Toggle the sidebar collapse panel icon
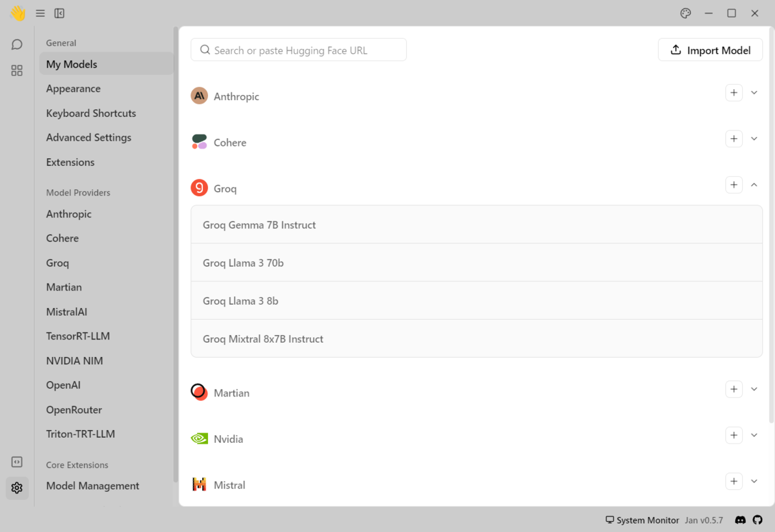 coord(59,13)
